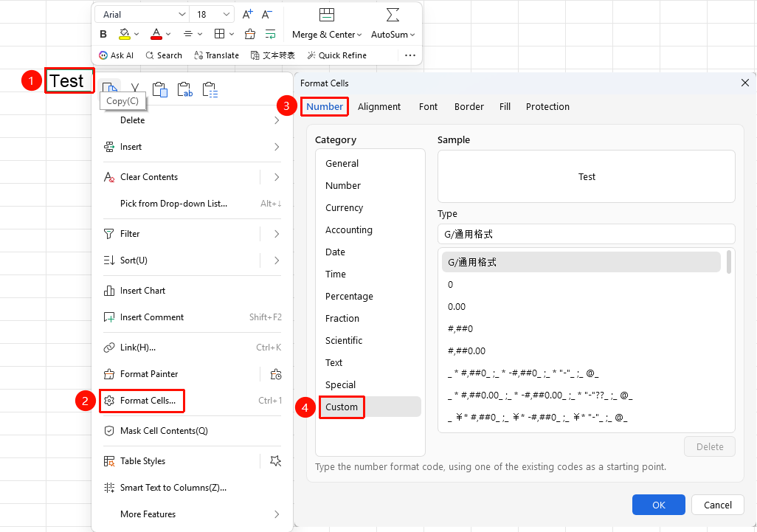Click the wrap text icon
The width and height of the screenshot is (757, 532).
click(x=270, y=34)
